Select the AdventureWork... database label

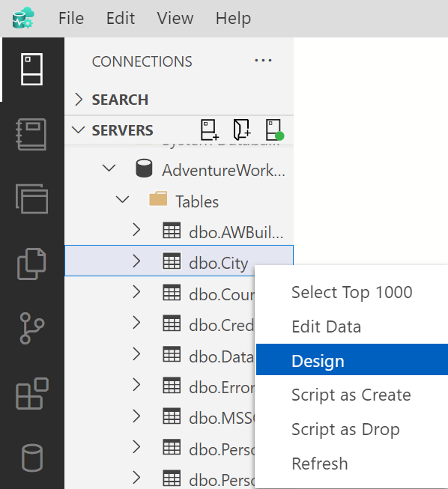(x=223, y=170)
